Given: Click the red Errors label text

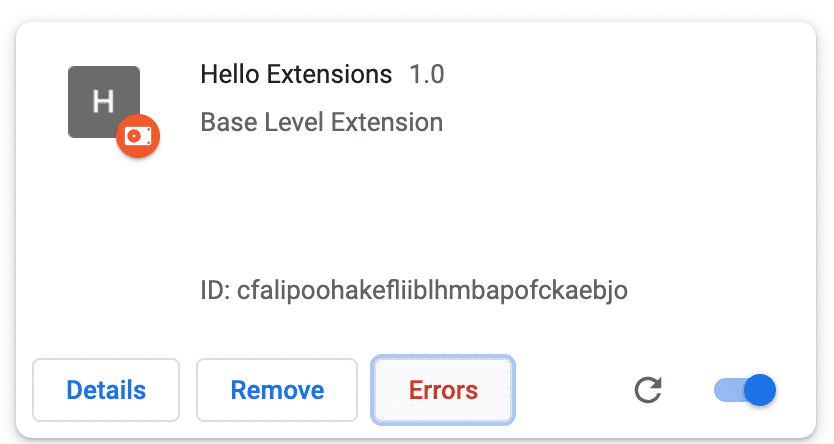Looking at the screenshot, I should pos(443,390).
